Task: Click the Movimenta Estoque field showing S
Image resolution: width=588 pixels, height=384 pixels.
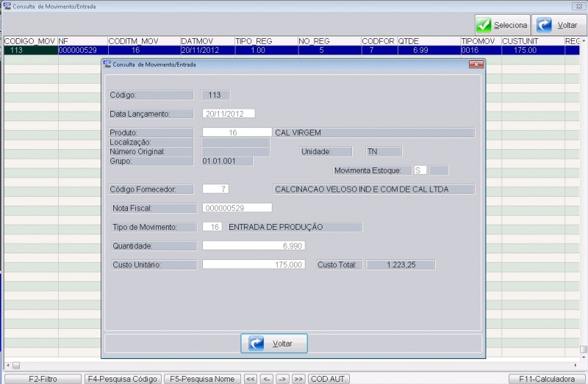Action: pos(420,170)
